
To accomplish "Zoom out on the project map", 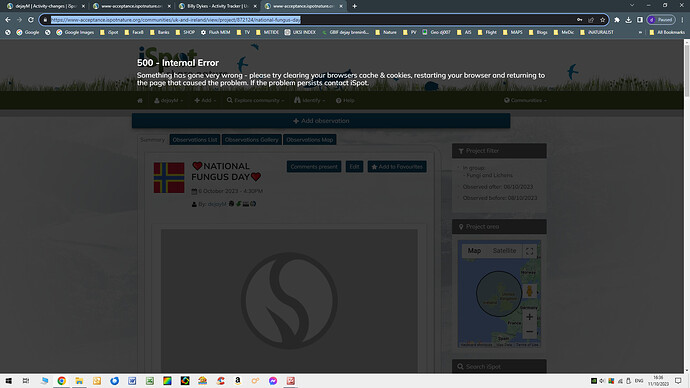I will 529,331.
